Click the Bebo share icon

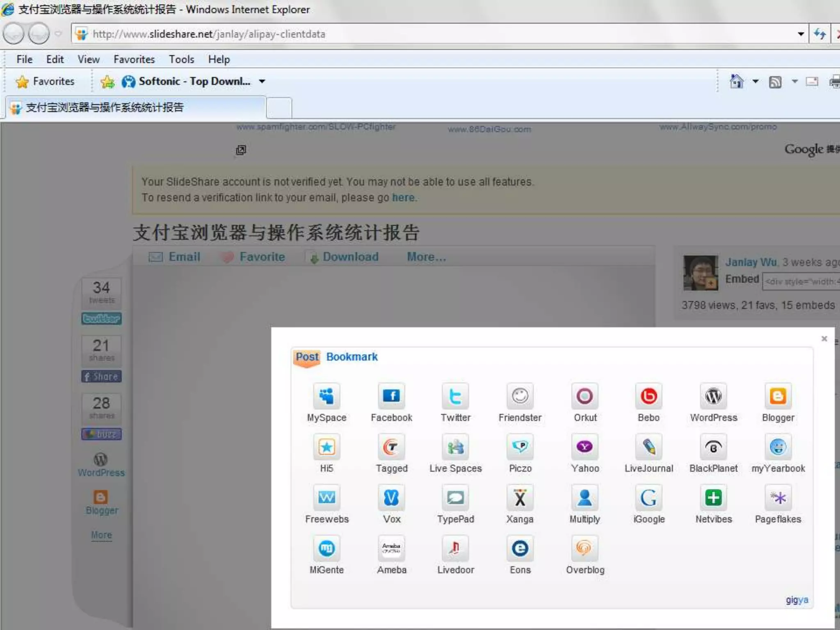[648, 396]
